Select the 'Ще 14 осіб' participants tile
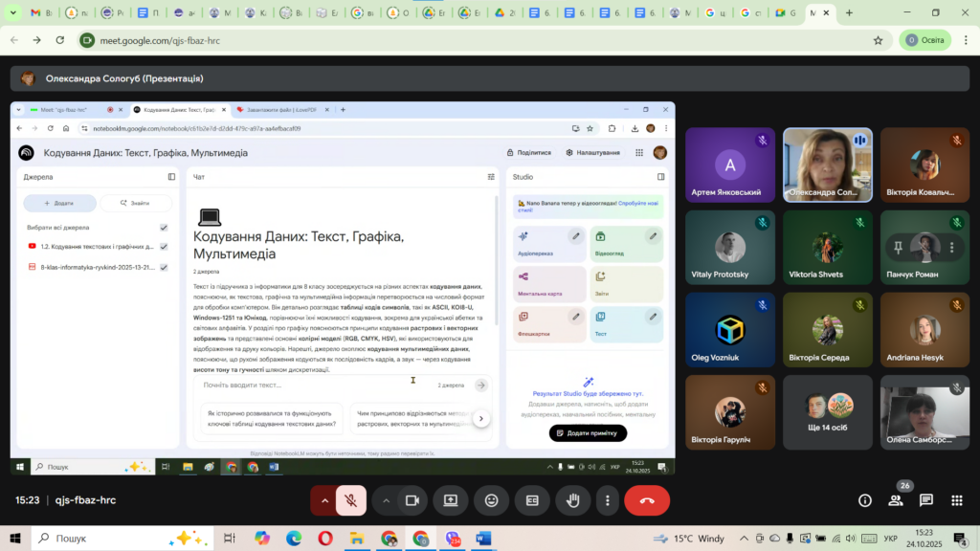 [x=828, y=410]
